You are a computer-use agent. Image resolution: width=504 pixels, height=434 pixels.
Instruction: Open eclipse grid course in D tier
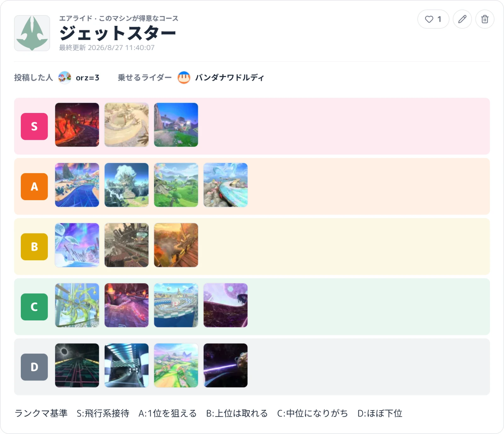tap(77, 365)
